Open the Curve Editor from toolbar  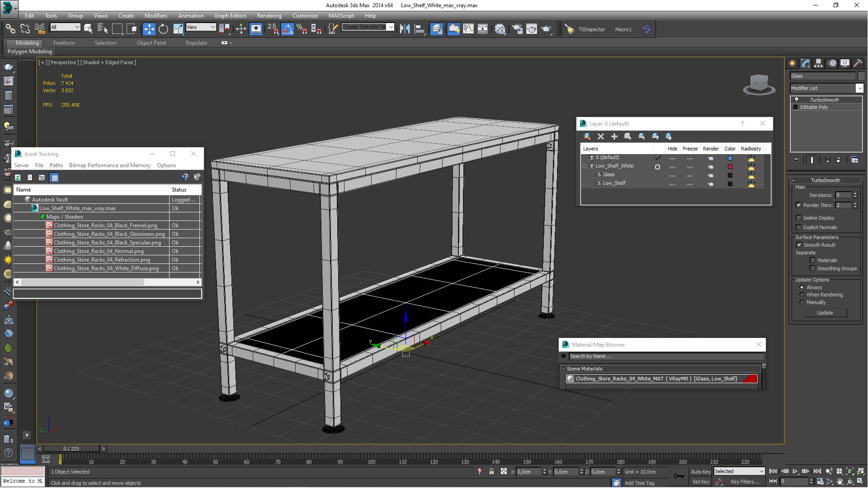coord(468,29)
